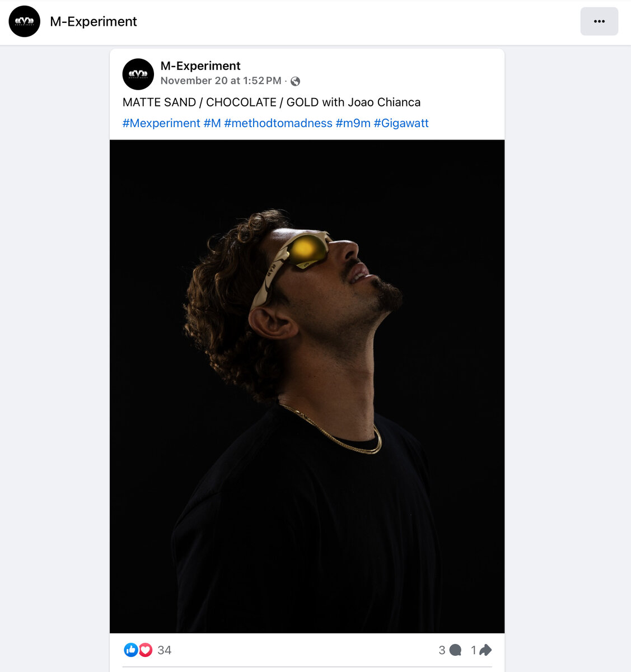631x672 pixels.
Task: Click the public globe privacy icon
Action: pyautogui.click(x=296, y=81)
